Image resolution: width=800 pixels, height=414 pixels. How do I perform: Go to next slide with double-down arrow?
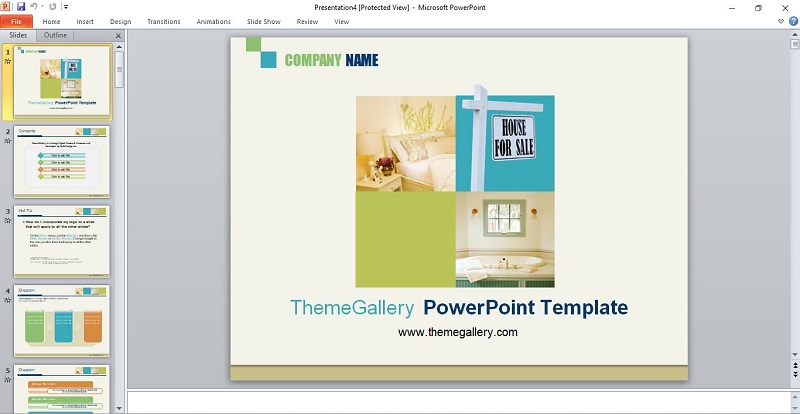point(795,375)
